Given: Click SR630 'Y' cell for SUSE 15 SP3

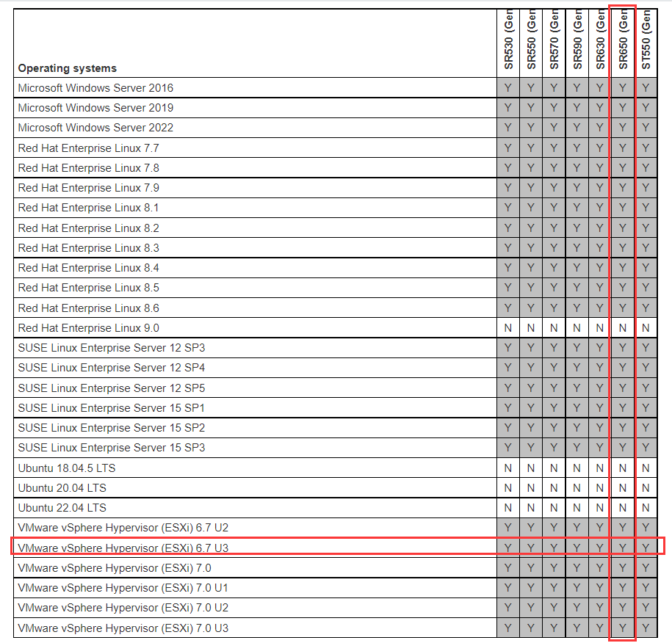Looking at the screenshot, I should [600, 448].
